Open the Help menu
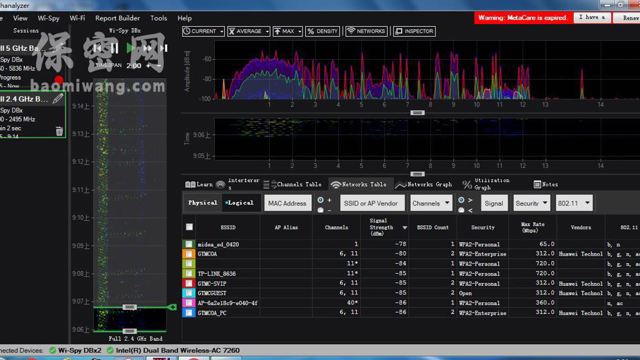The height and width of the screenshot is (360, 640). [184, 18]
